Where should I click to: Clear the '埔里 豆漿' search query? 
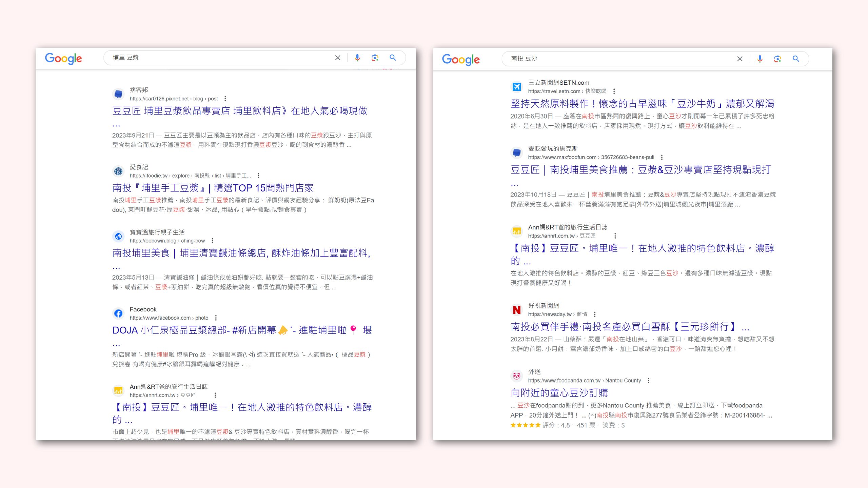338,58
